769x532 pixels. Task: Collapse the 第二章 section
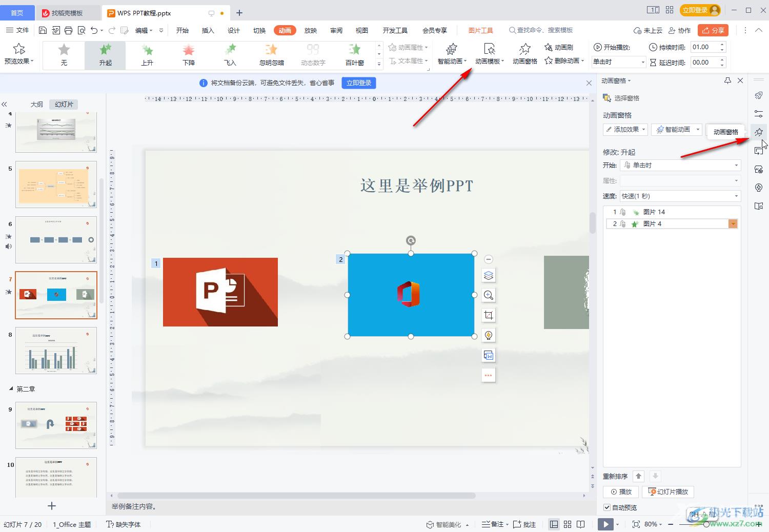point(11,388)
